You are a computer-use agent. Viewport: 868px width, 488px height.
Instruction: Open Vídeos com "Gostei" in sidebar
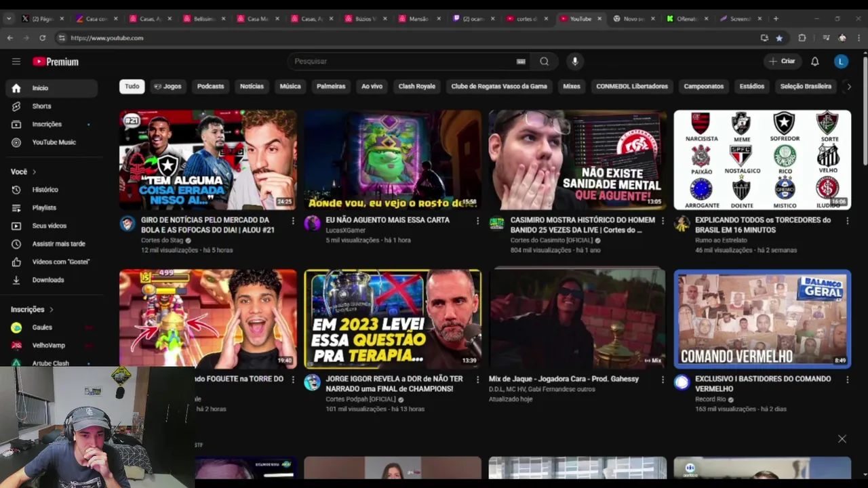coord(52,262)
